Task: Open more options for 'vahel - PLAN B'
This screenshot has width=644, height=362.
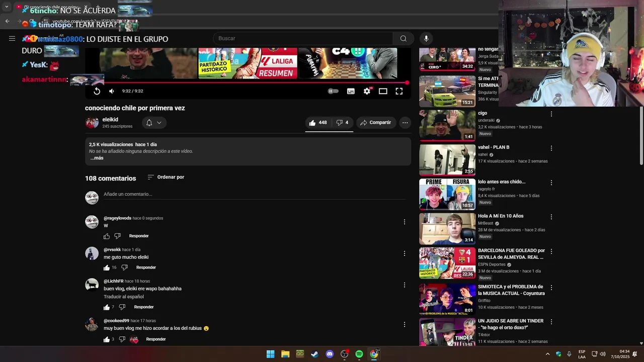Action: [x=551, y=148]
